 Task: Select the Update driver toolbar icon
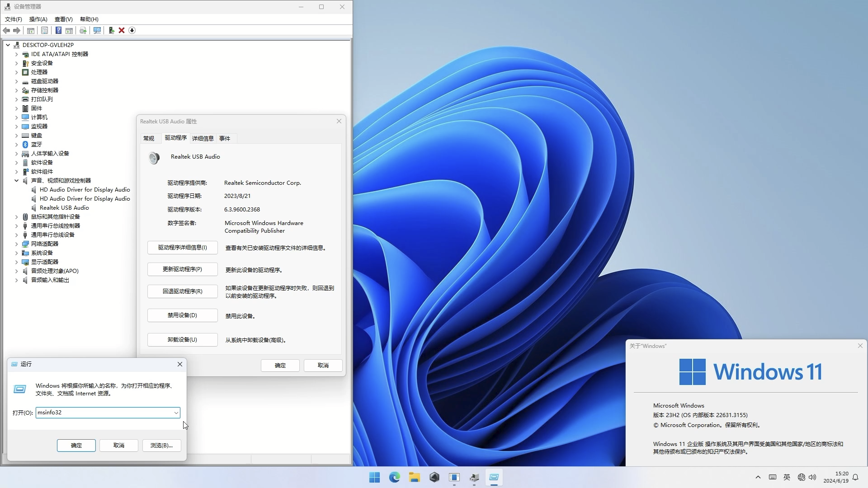tap(83, 30)
